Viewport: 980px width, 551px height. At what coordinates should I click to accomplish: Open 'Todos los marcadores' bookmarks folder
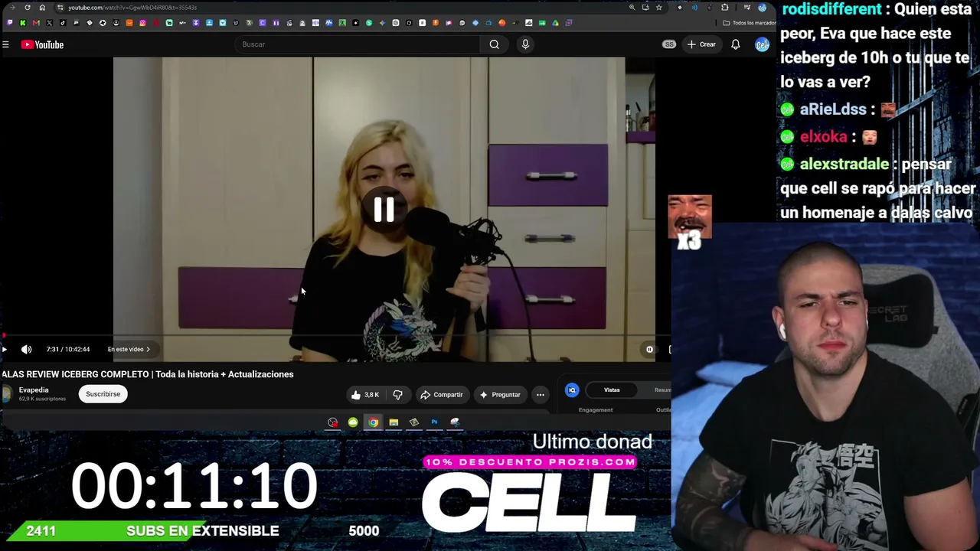[x=749, y=23]
